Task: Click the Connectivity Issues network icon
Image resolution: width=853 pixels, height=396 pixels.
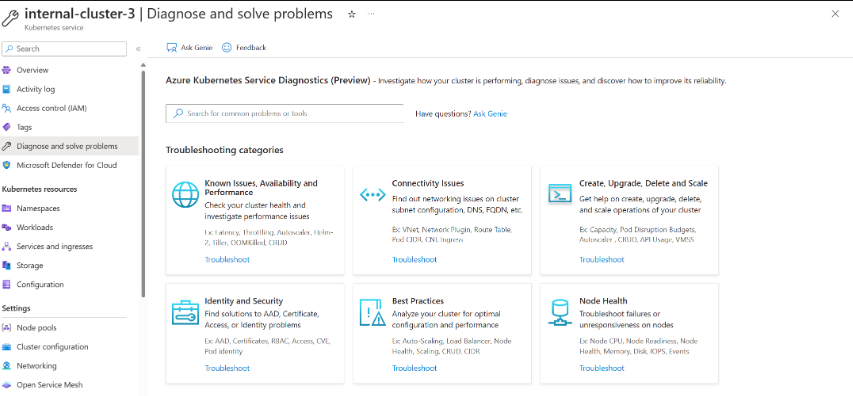Action: pyautogui.click(x=373, y=195)
